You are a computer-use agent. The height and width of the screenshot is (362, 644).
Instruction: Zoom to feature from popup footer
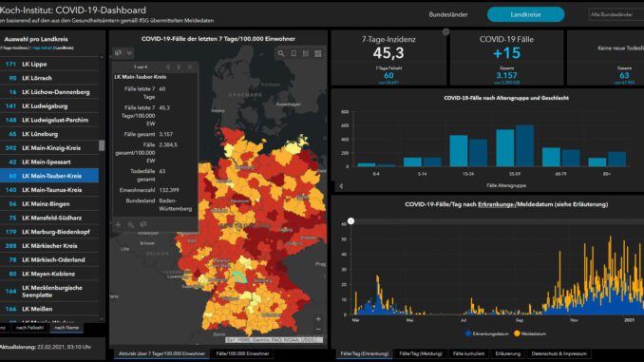point(131,225)
